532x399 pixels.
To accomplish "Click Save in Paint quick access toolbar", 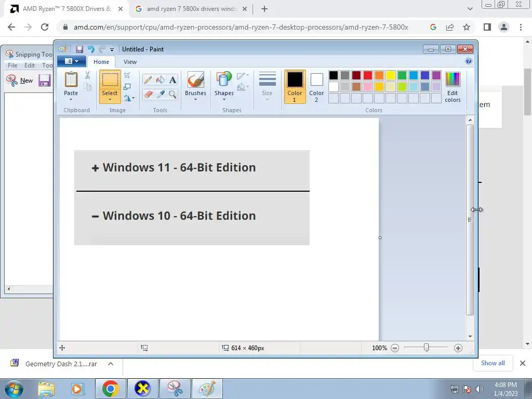I will click(79, 49).
